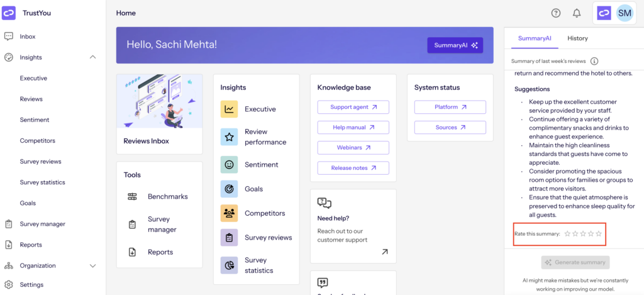Click the Survey reviews clipboard icon in card

point(229,238)
